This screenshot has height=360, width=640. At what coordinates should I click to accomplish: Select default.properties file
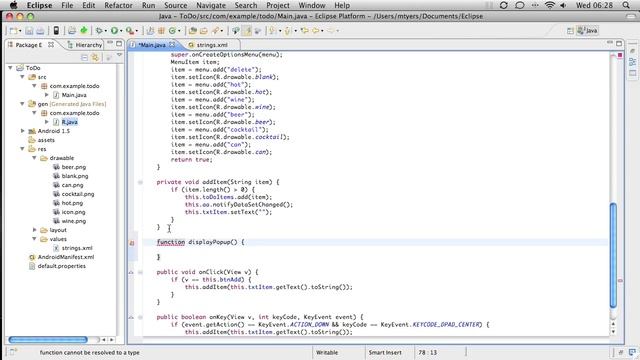click(62, 266)
